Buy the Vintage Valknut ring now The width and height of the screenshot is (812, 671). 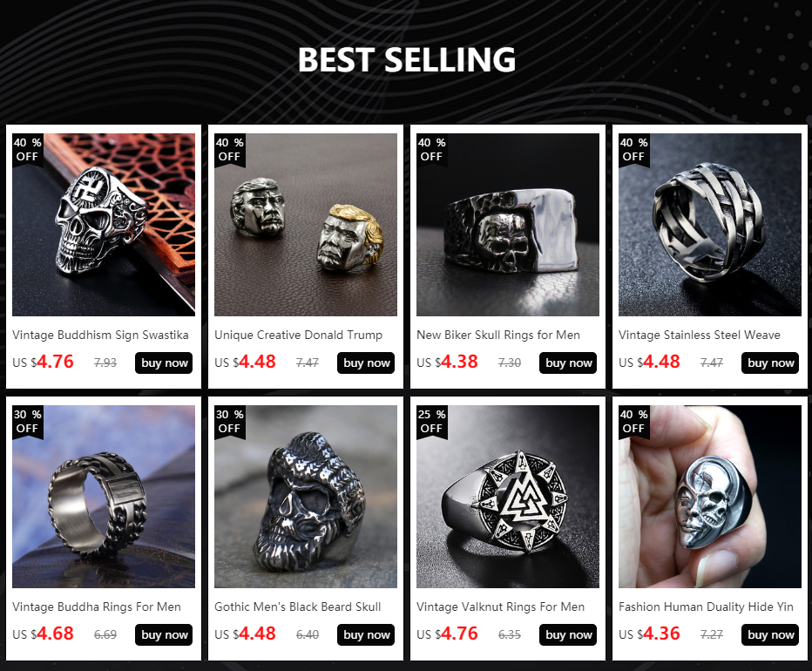[x=567, y=634]
